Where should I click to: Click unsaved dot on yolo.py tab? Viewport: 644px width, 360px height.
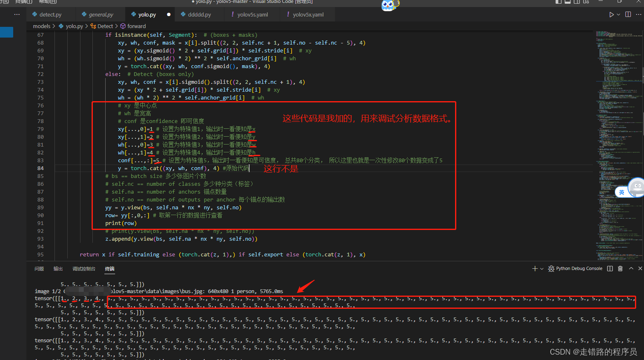[x=169, y=14]
